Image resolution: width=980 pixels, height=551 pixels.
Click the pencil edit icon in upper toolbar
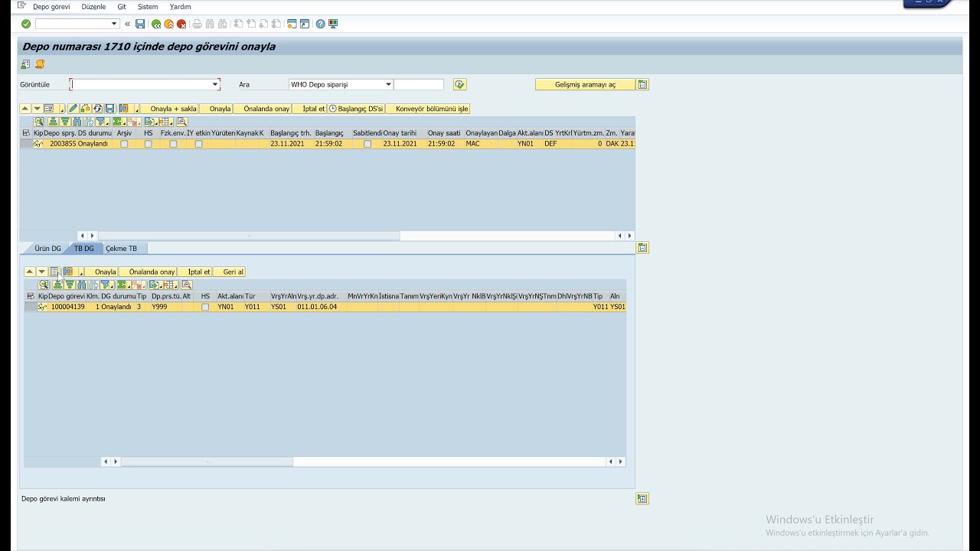(73, 109)
